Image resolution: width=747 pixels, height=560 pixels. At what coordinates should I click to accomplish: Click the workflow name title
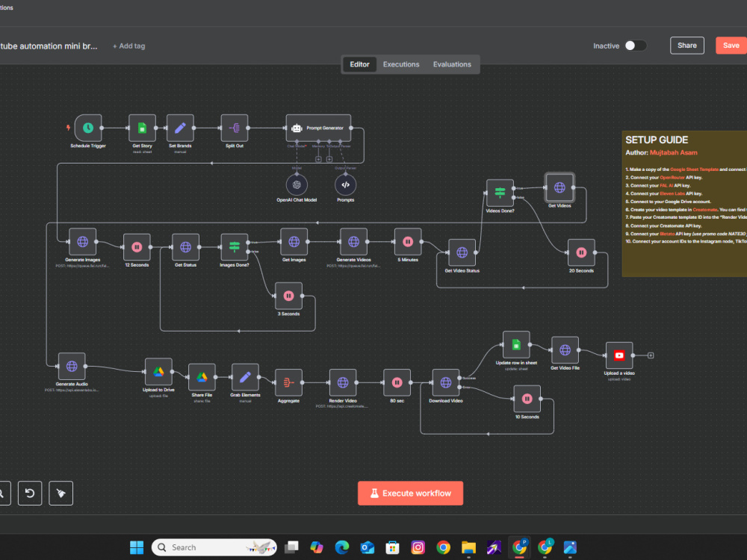point(49,46)
